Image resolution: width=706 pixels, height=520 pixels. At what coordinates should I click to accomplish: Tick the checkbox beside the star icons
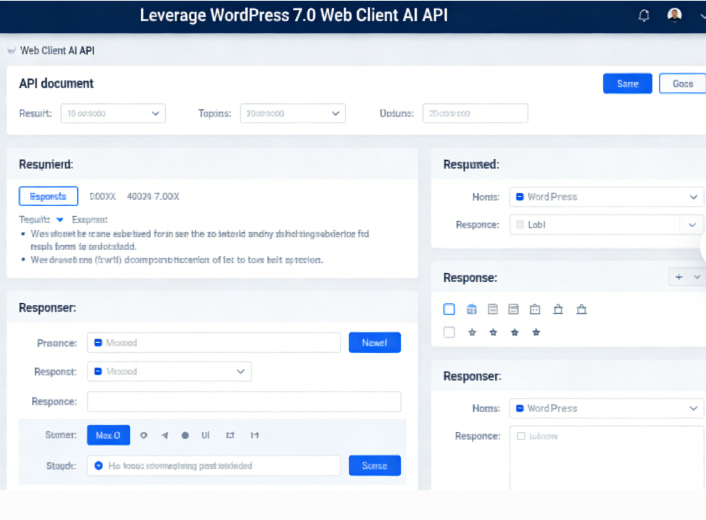[x=449, y=332]
